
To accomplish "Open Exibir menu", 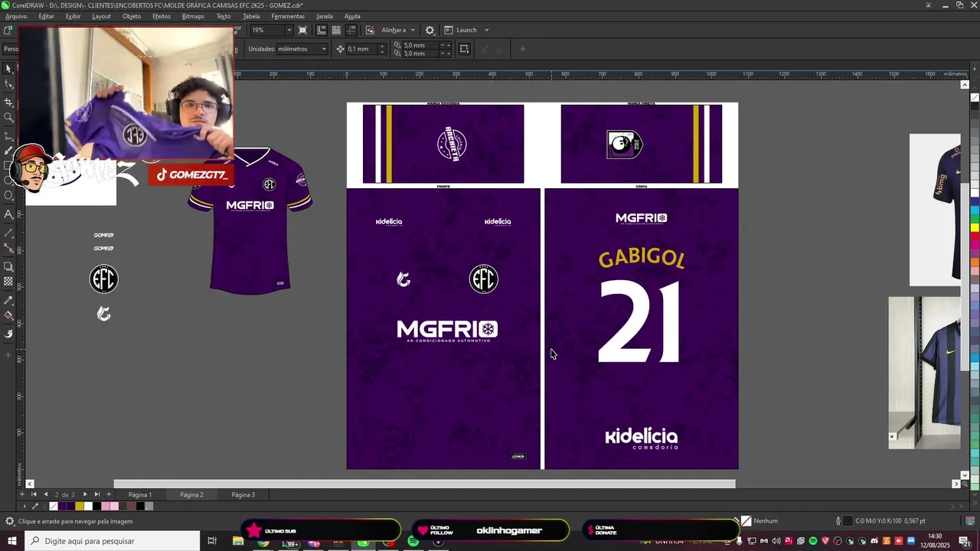I will pyautogui.click(x=73, y=16).
